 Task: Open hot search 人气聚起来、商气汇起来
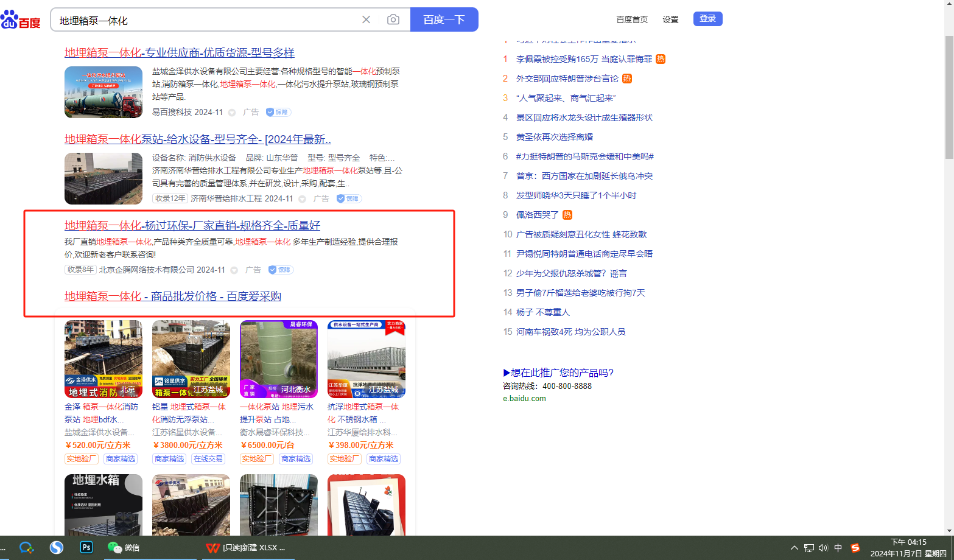[x=566, y=98]
